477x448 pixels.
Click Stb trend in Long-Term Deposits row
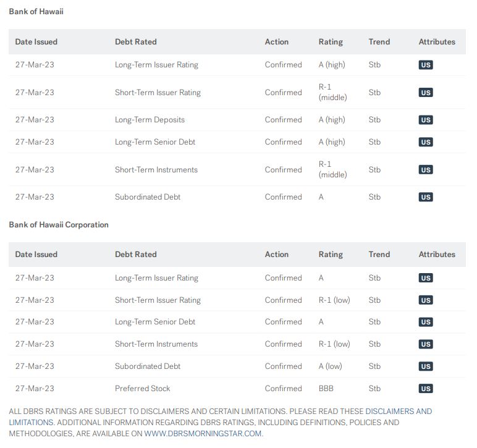pyautogui.click(x=374, y=119)
